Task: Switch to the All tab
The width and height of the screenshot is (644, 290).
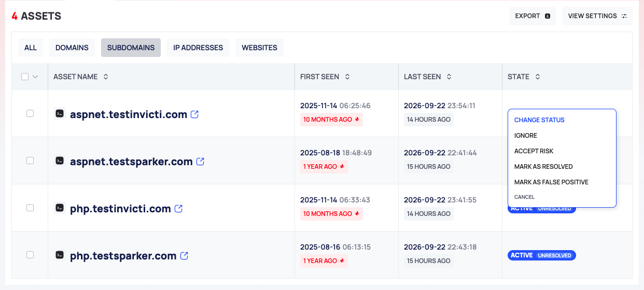Action: click(31, 48)
